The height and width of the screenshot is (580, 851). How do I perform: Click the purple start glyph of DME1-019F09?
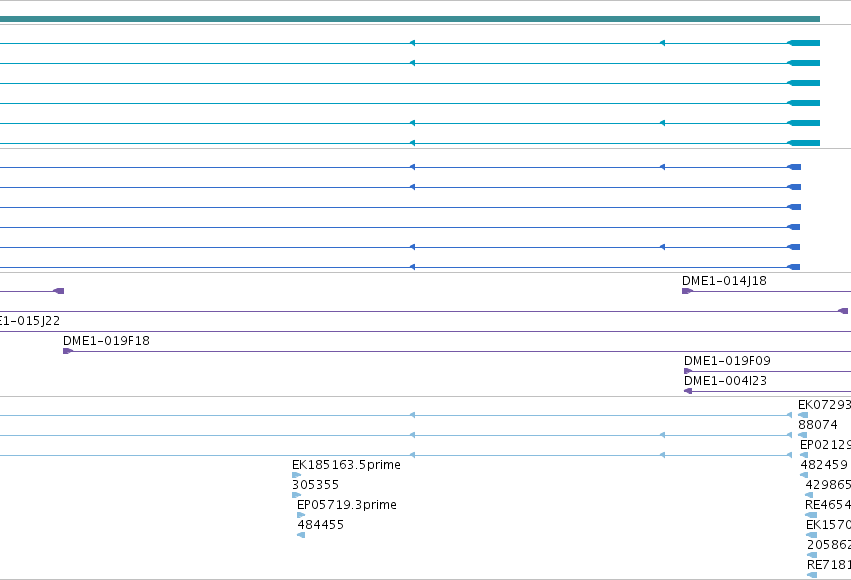(688, 371)
